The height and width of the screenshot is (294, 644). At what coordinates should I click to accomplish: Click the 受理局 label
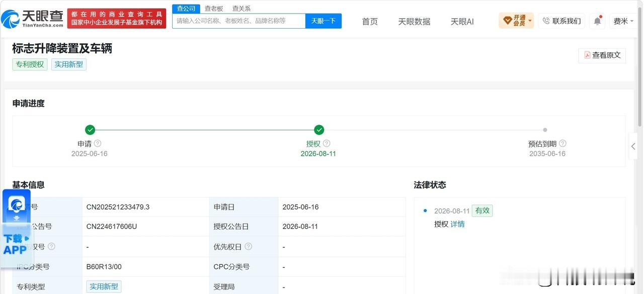pos(225,287)
